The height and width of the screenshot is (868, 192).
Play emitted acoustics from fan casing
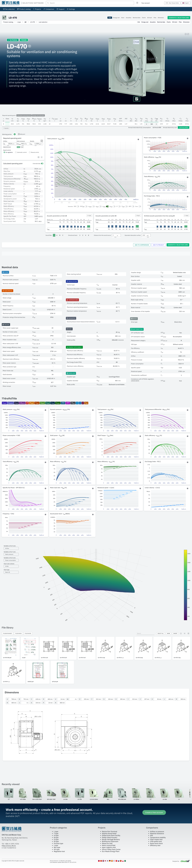click(x=187, y=216)
